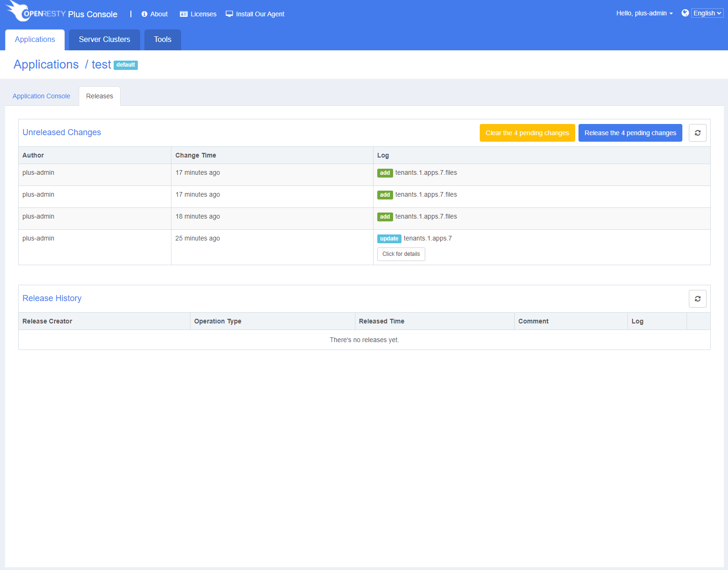Click the Licenses card icon
Image resolution: width=728 pixels, height=570 pixels.
click(x=184, y=14)
